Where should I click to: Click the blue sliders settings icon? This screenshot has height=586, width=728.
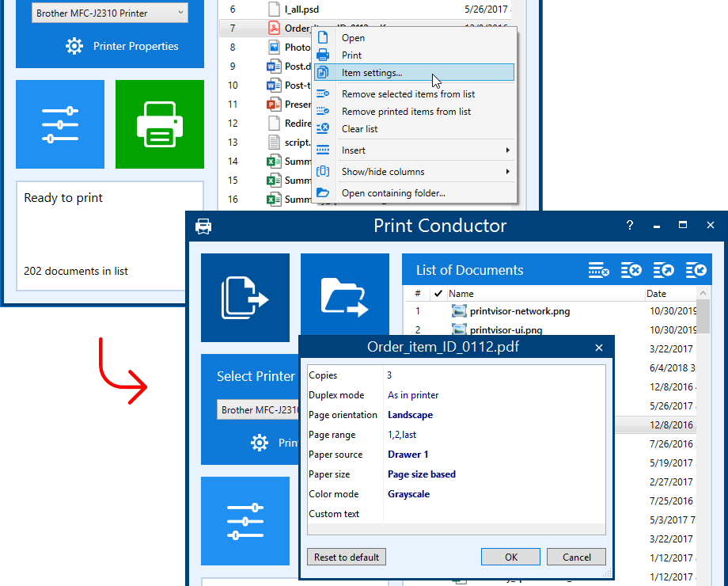(x=60, y=124)
